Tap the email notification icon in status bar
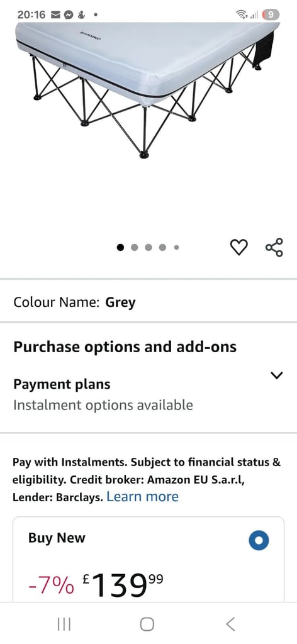 tap(55, 15)
